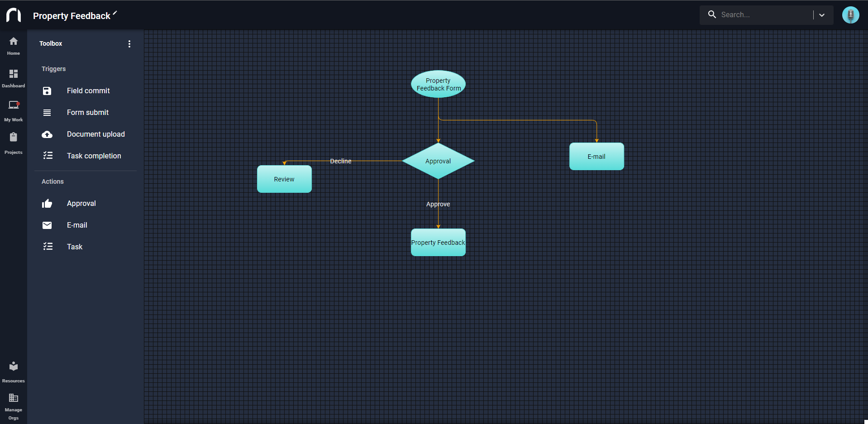Click the Task action checklist icon
Screen dimensions: 868x424
[47, 246]
